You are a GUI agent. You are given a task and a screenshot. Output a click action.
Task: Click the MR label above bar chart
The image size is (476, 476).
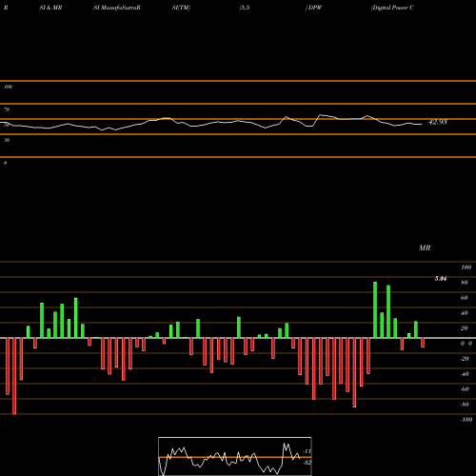(425, 248)
